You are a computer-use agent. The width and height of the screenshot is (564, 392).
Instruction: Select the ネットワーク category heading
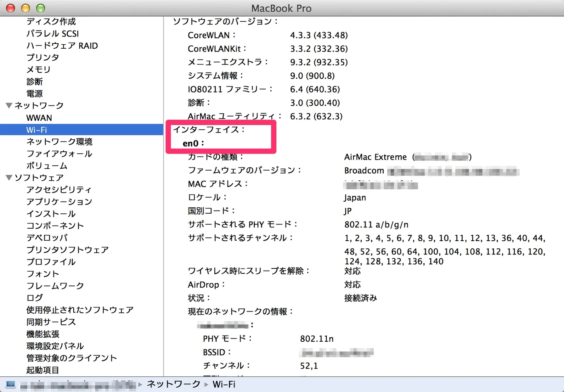click(x=39, y=105)
